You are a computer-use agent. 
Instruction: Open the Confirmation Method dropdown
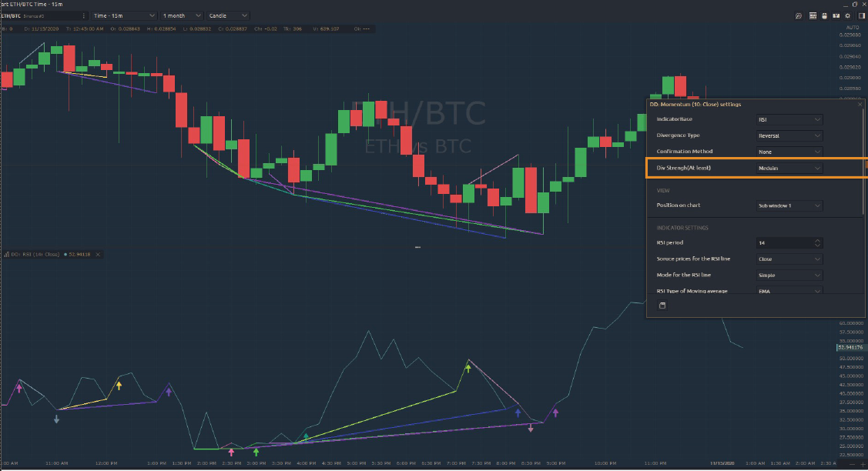[x=789, y=152]
